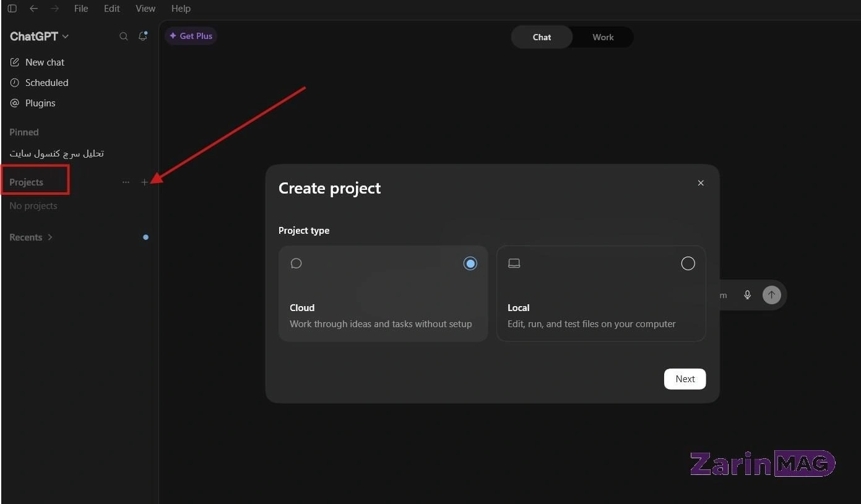The image size is (861, 504).
Task: Toggle the sidebar panel icon
Action: click(12, 9)
